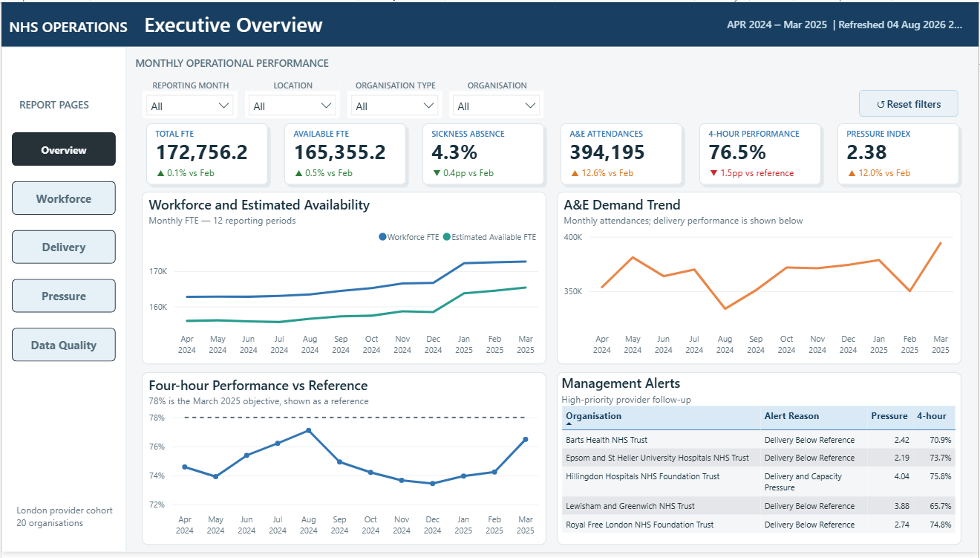Click the A&E Attendances value 394,195
Viewport: 980px width, 558px height.
click(x=607, y=152)
